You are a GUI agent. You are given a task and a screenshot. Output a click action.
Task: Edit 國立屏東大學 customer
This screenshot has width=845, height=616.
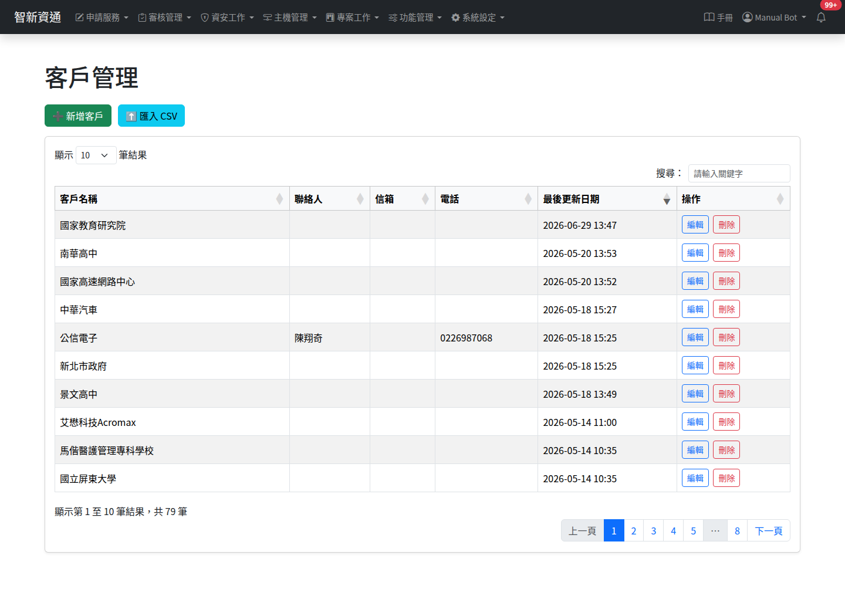[695, 478]
